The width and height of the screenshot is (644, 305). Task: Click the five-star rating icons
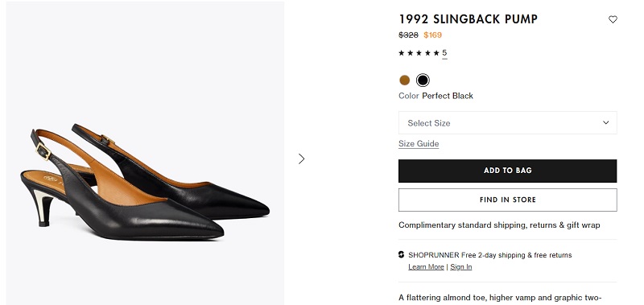tap(419, 53)
